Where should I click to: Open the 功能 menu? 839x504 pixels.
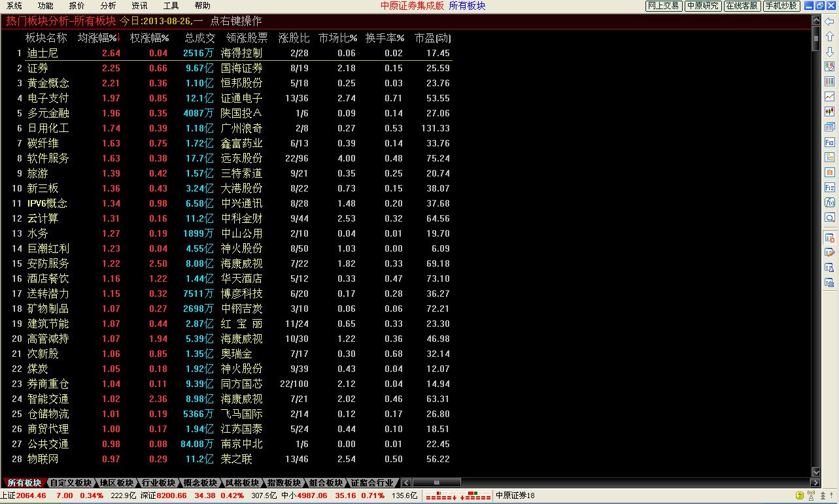(45, 6)
